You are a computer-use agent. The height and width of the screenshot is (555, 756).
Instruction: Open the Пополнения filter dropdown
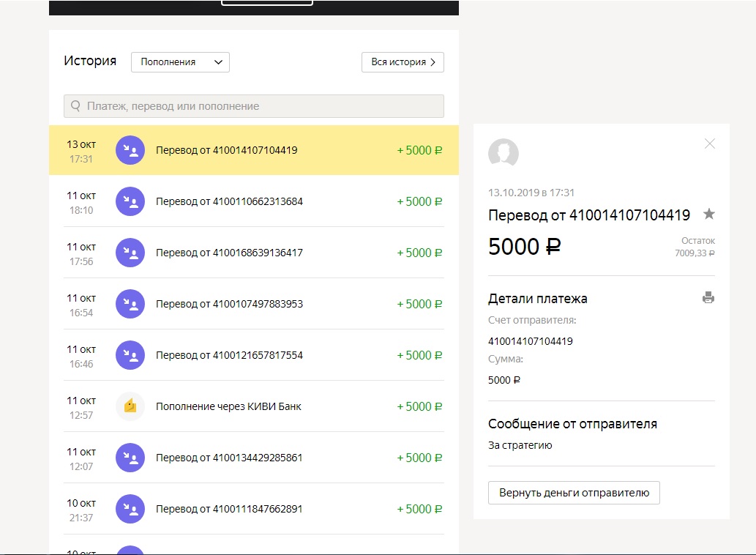coord(180,62)
